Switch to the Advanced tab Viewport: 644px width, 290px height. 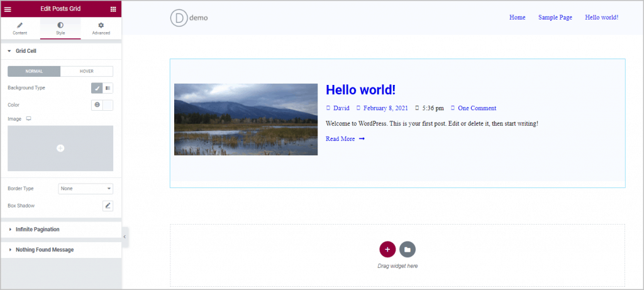(101, 28)
